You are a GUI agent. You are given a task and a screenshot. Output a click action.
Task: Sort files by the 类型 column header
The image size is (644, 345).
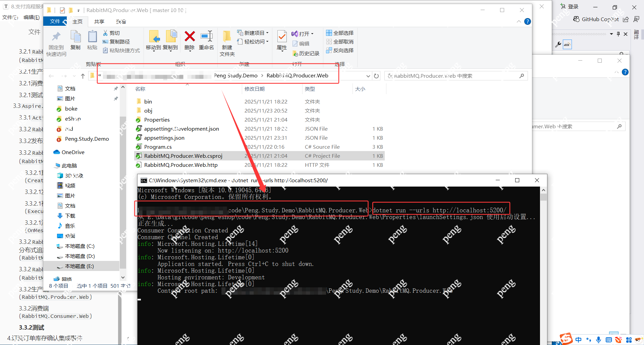[x=310, y=89]
